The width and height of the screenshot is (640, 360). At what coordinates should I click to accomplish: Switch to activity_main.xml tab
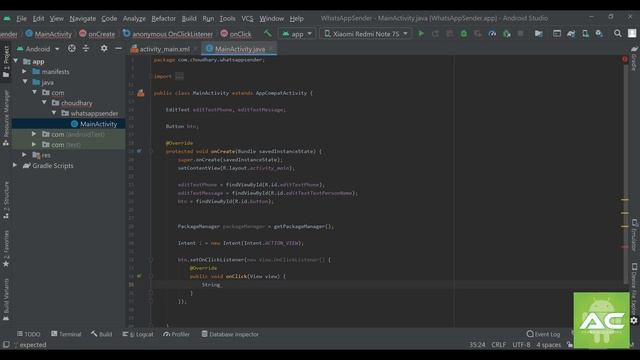[x=164, y=49]
